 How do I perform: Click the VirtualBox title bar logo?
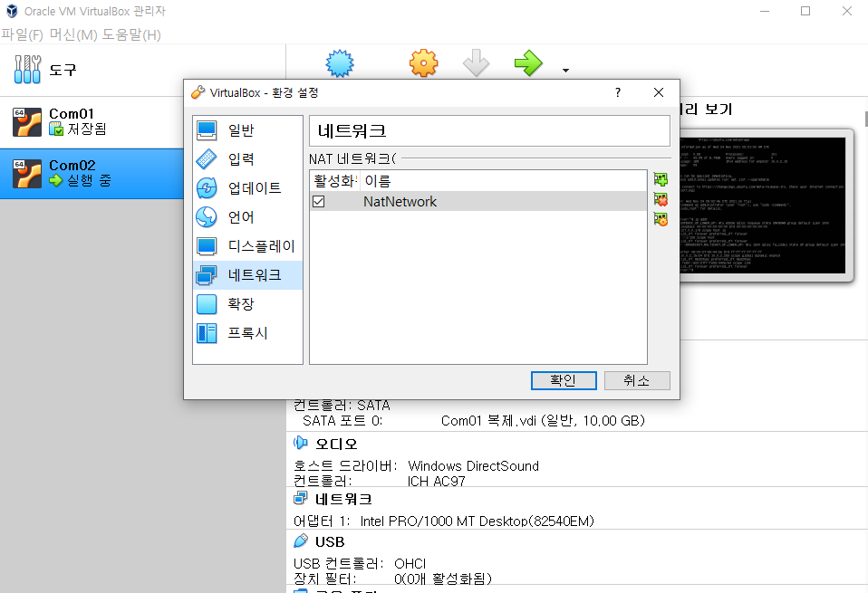click(12, 11)
